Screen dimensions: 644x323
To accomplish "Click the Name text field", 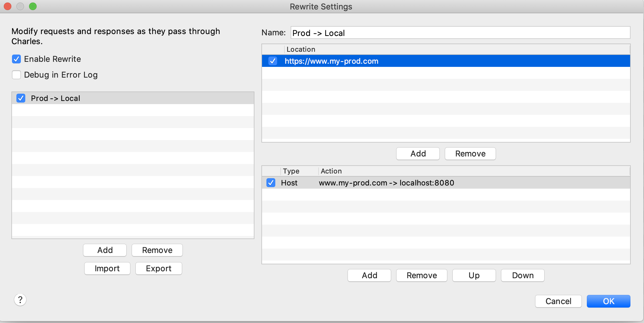I will pos(460,33).
